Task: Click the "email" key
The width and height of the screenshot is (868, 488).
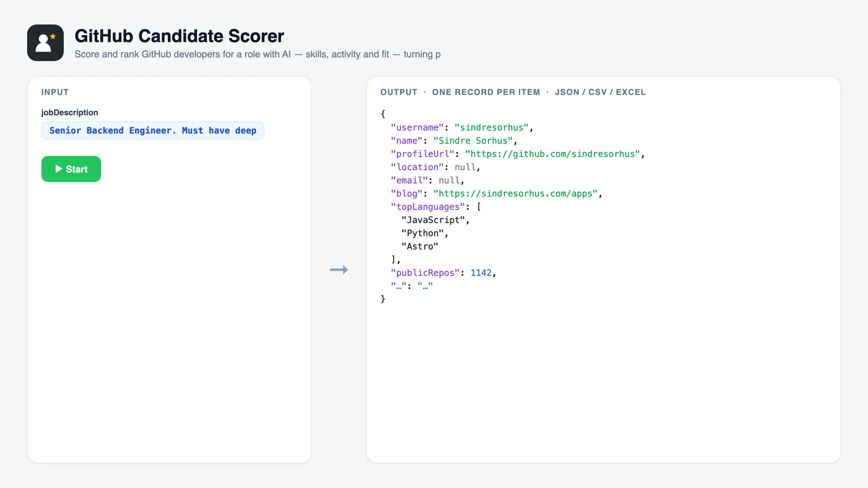Action: pyautogui.click(x=409, y=180)
